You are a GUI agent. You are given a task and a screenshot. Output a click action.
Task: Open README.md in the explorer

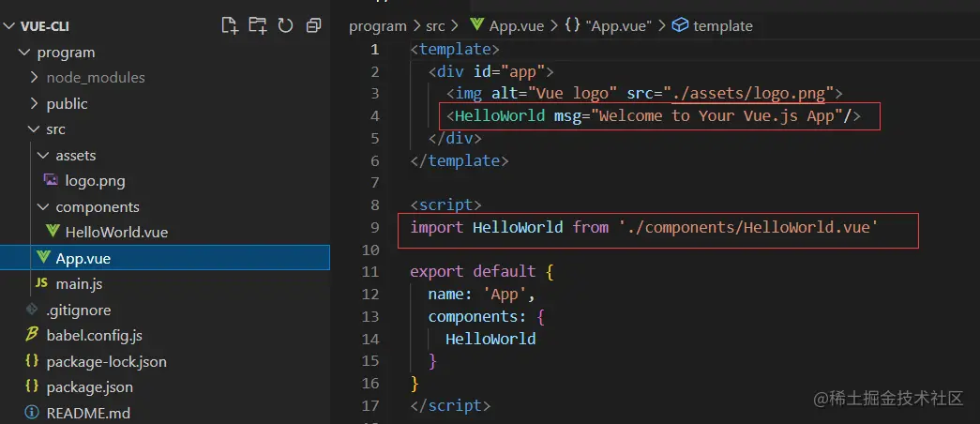(x=88, y=414)
